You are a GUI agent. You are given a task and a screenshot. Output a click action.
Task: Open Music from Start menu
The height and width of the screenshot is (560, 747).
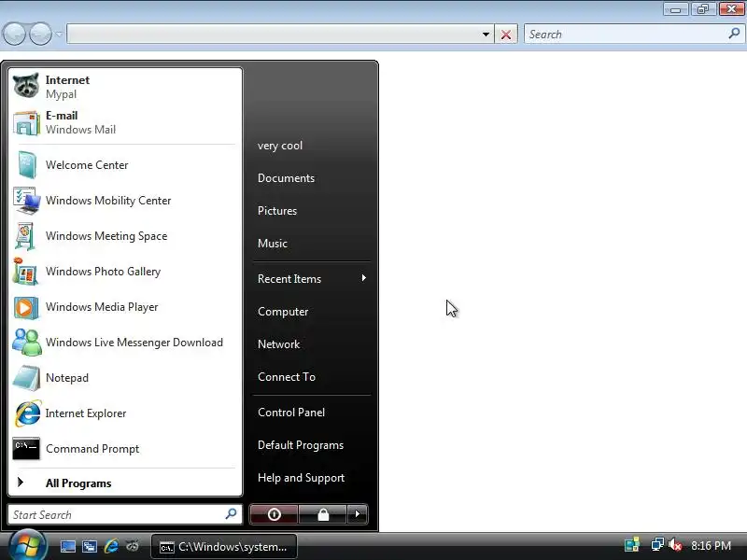(273, 244)
